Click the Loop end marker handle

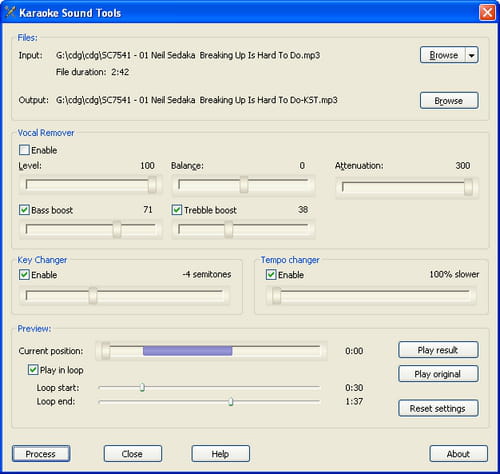231,401
